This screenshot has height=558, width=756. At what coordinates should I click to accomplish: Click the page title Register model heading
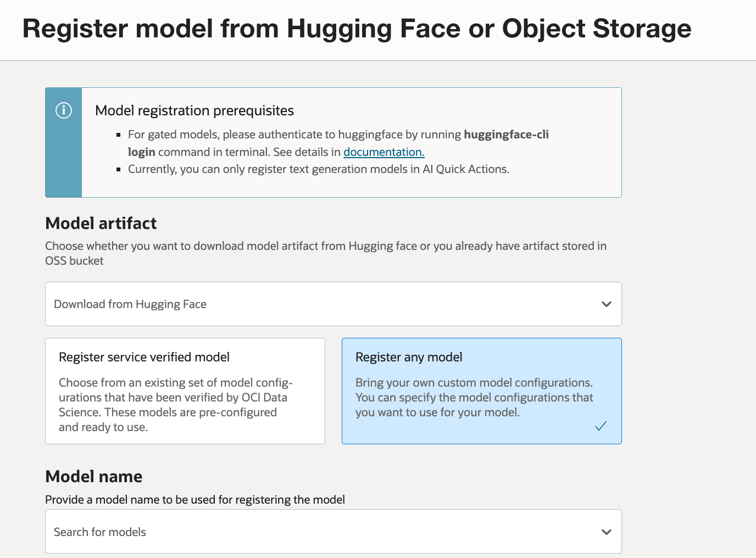[357, 29]
